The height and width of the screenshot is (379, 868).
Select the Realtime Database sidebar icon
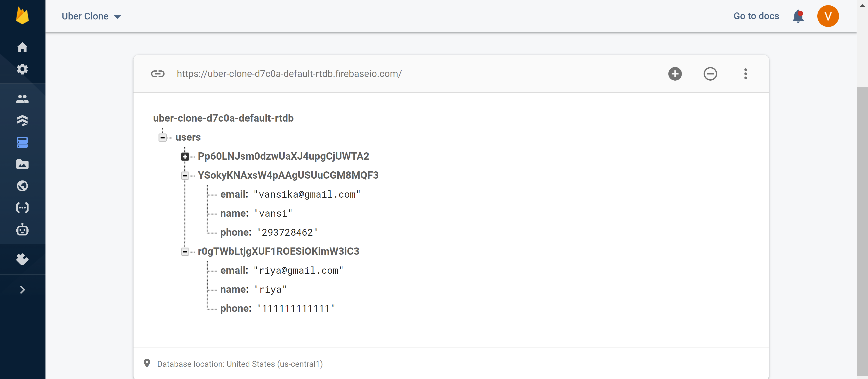click(22, 142)
